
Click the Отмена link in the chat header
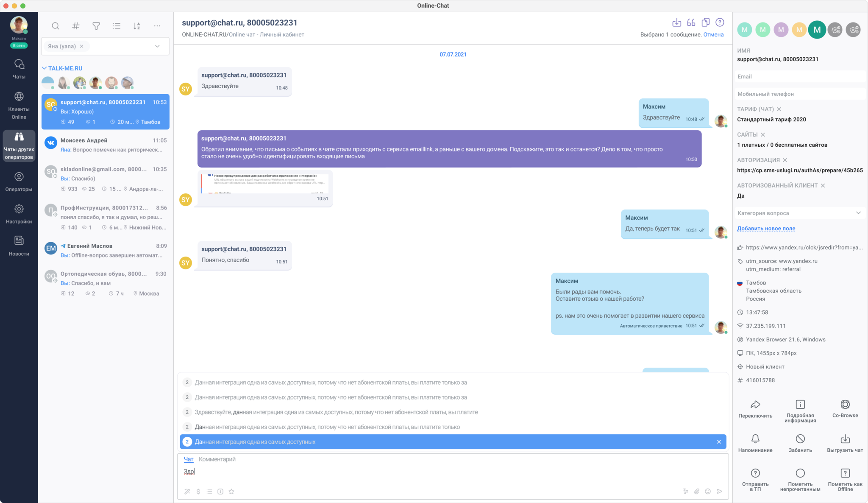pos(713,35)
